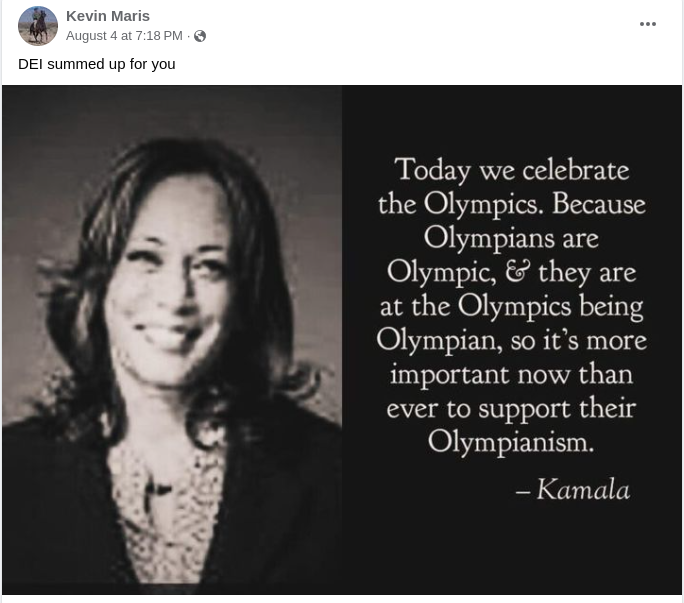Click the word "Olympianism." in the quote
Viewport: 684px width, 603px height.
(511, 441)
